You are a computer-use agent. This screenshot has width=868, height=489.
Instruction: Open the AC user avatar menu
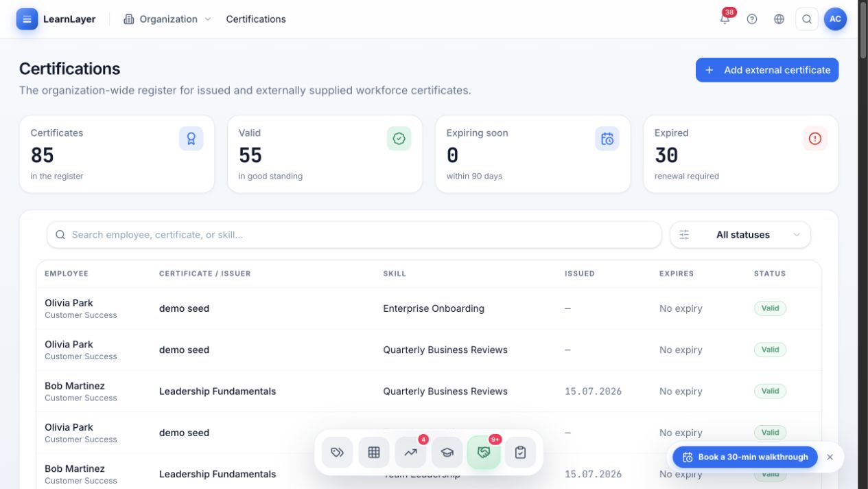[x=835, y=19]
